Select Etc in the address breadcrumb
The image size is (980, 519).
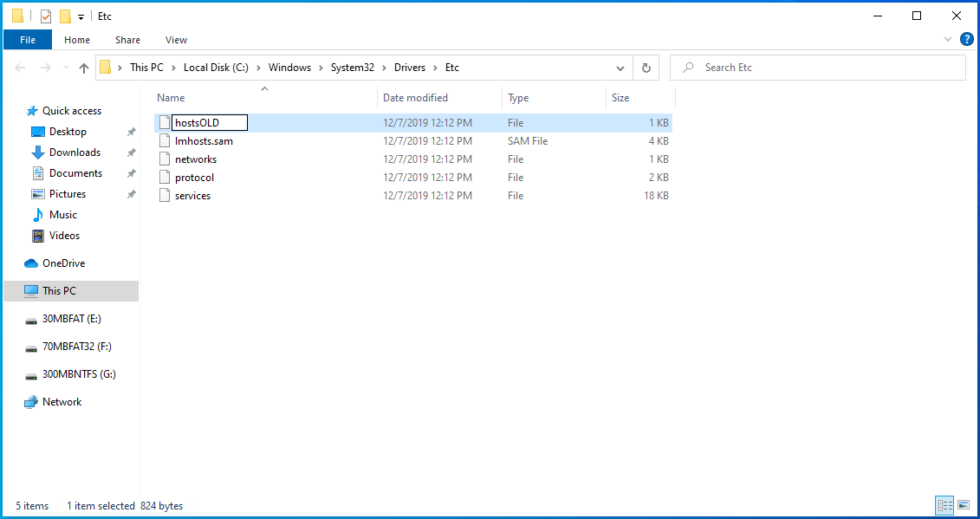(x=452, y=68)
